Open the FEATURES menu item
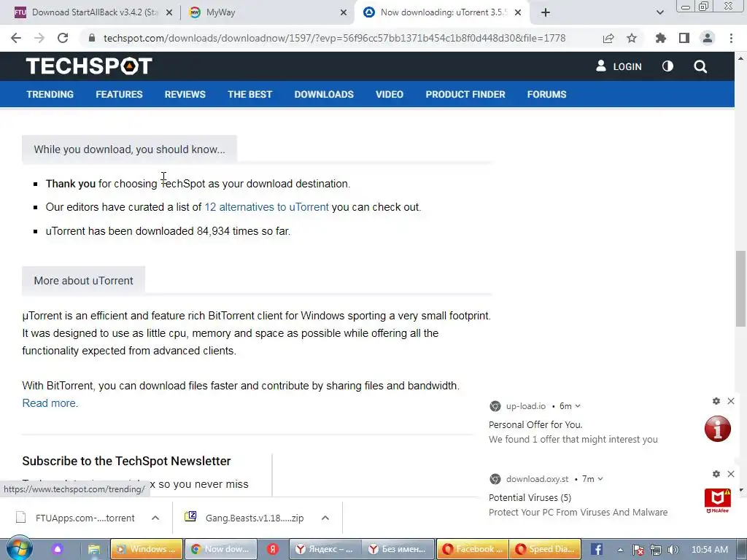Image resolution: width=747 pixels, height=560 pixels. click(x=119, y=94)
